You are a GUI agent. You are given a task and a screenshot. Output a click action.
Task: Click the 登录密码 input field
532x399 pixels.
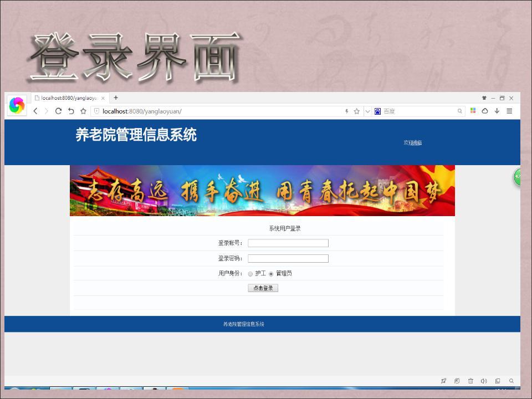coord(288,259)
